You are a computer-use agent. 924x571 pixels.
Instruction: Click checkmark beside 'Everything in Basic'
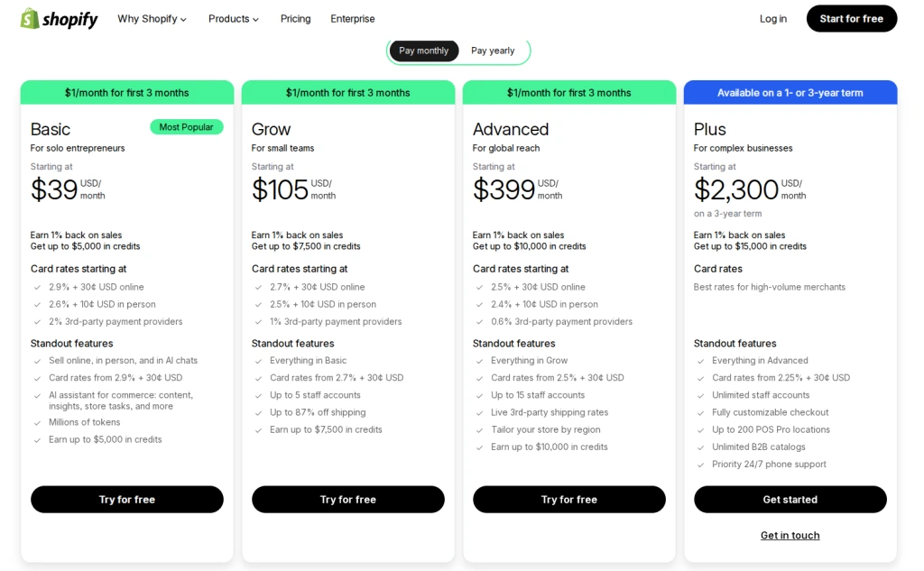tap(258, 361)
